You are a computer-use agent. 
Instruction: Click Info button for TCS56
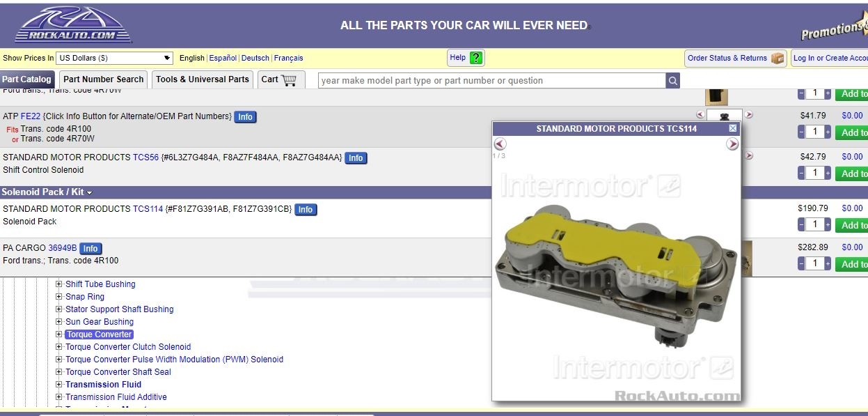[x=356, y=158]
